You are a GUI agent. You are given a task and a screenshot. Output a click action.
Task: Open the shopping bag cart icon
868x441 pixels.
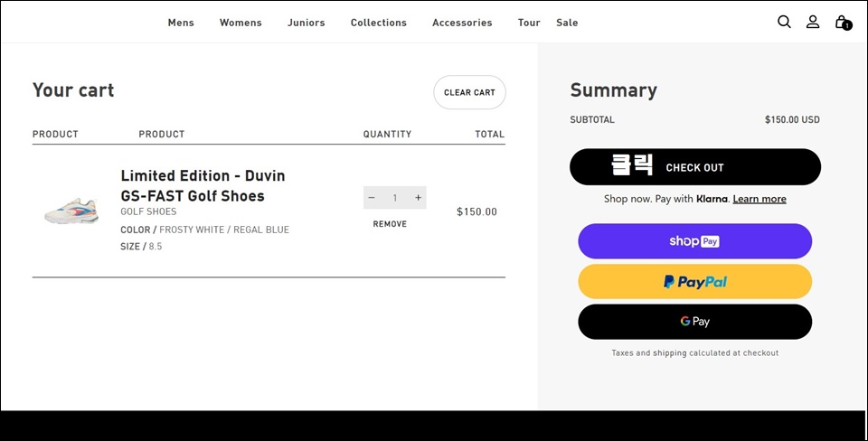843,22
